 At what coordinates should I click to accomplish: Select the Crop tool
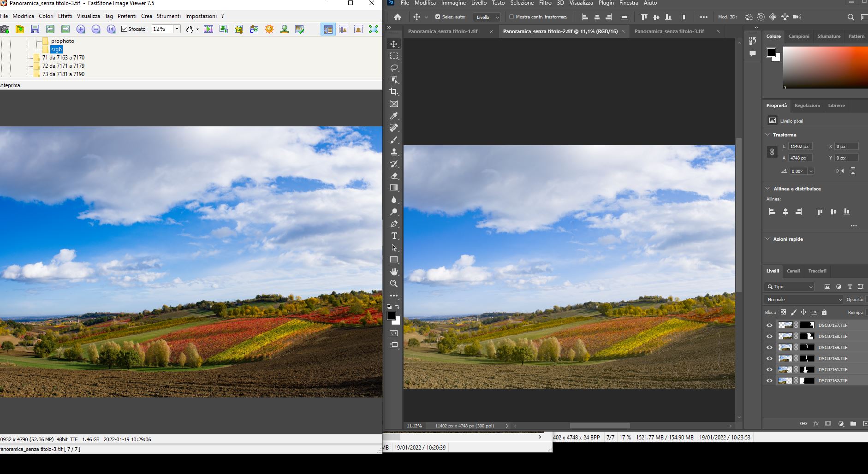(394, 91)
